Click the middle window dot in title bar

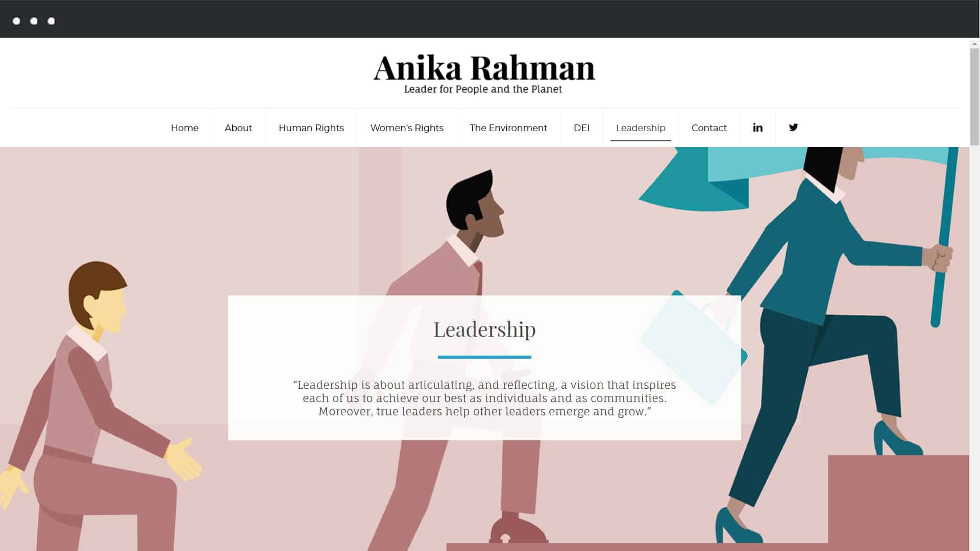pos(34,21)
